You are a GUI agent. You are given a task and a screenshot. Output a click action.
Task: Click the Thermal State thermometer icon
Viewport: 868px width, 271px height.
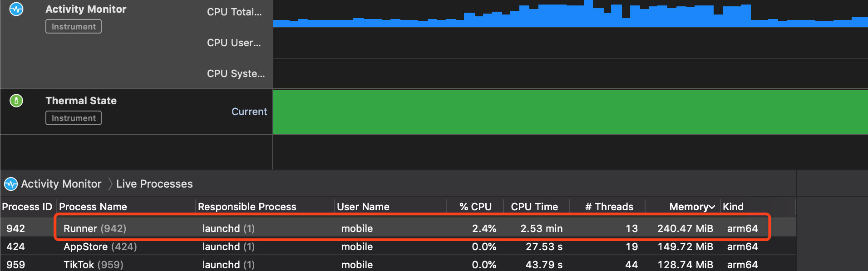click(x=16, y=101)
